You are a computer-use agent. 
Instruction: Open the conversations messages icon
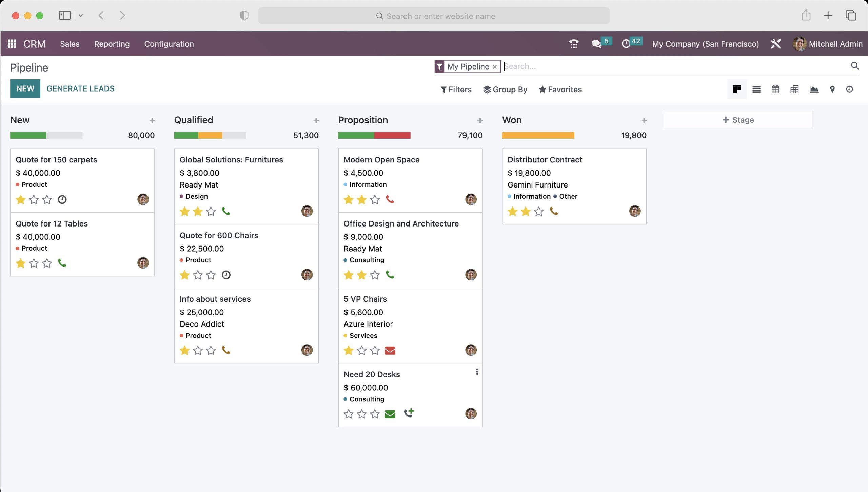596,44
